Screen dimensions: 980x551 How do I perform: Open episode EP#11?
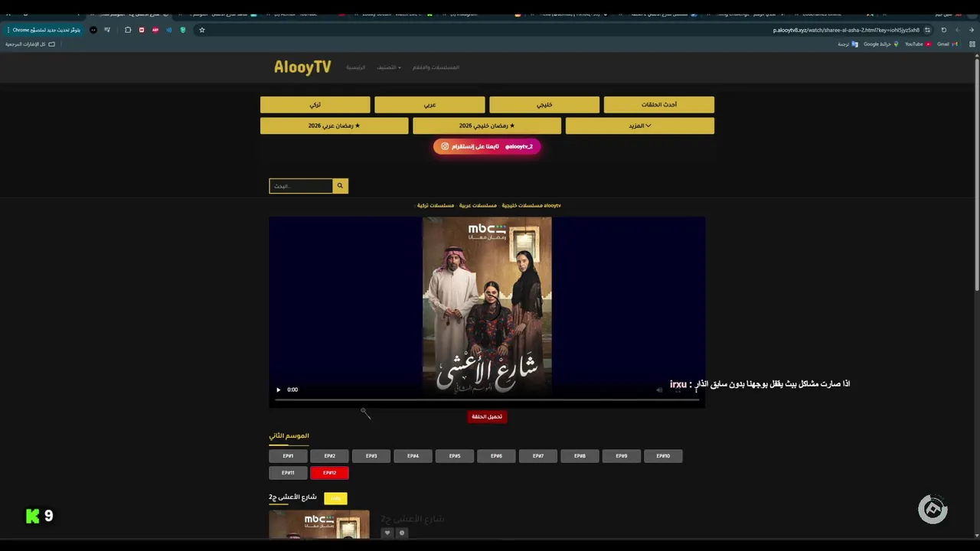click(288, 473)
